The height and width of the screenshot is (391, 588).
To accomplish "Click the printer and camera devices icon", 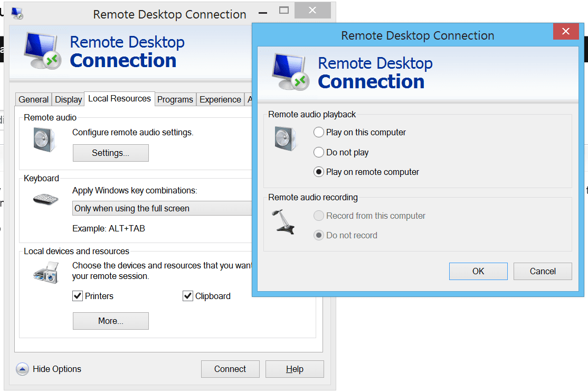I will [46, 273].
